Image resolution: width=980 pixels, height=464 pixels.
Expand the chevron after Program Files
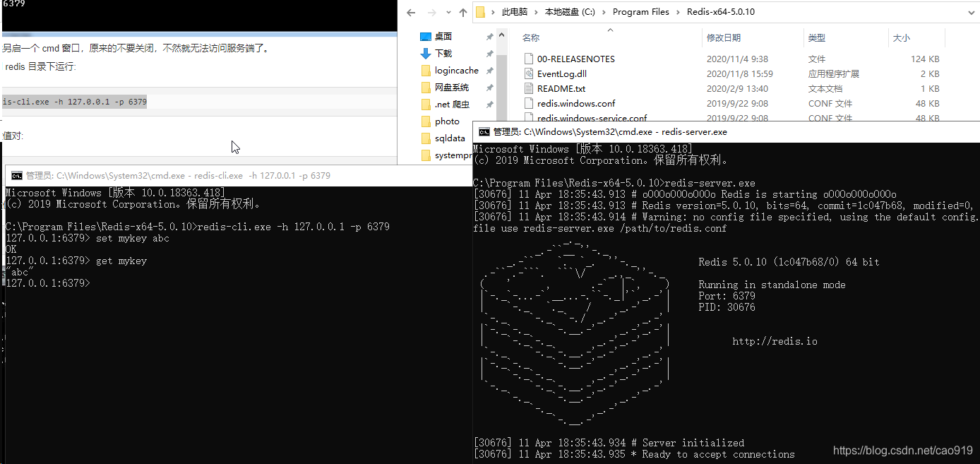tap(679, 12)
